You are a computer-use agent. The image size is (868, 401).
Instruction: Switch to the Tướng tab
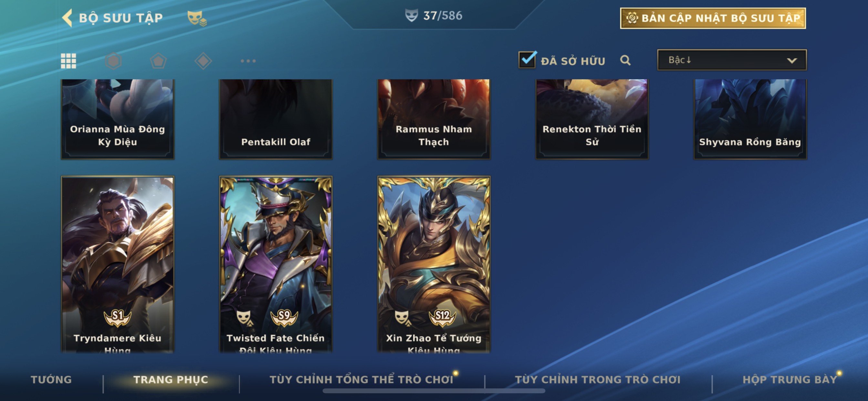click(x=51, y=379)
